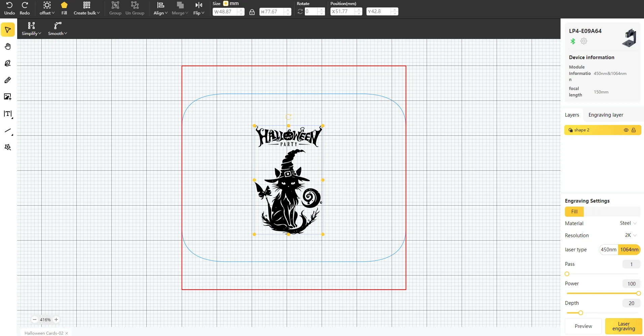This screenshot has height=336, width=644.
Task: Apply the Fill tool in top toolbar
Action: pos(64,8)
